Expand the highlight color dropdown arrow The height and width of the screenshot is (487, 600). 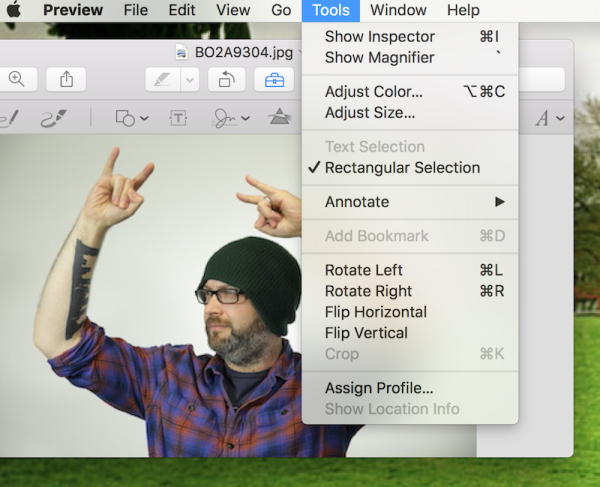click(189, 79)
